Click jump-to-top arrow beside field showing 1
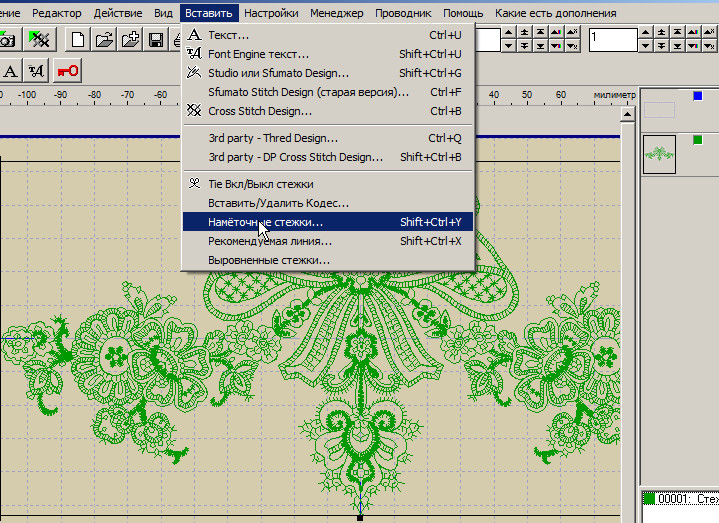 pos(677,32)
